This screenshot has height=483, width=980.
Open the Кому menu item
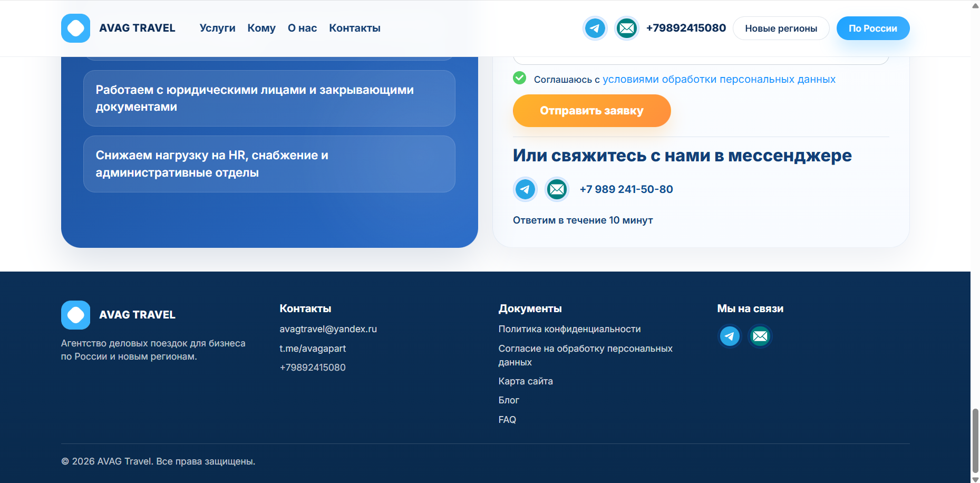261,28
